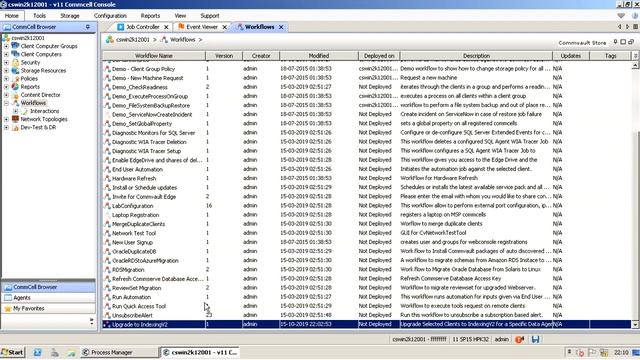Switch to the Event Viewer tab
The width and height of the screenshot is (640, 360).
point(202,27)
